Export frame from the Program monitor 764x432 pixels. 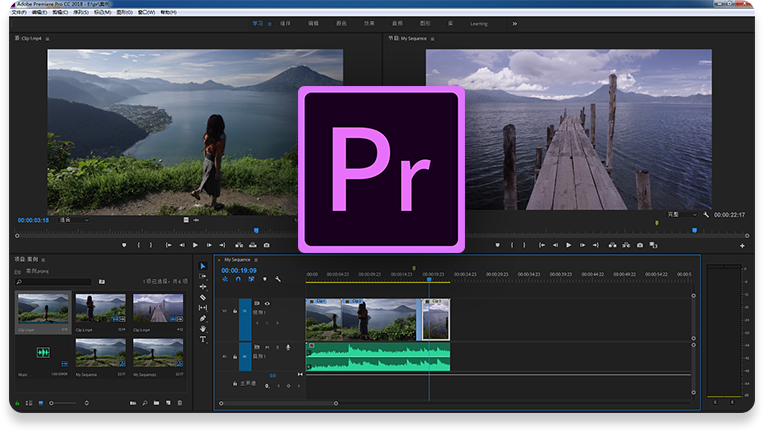pos(640,245)
